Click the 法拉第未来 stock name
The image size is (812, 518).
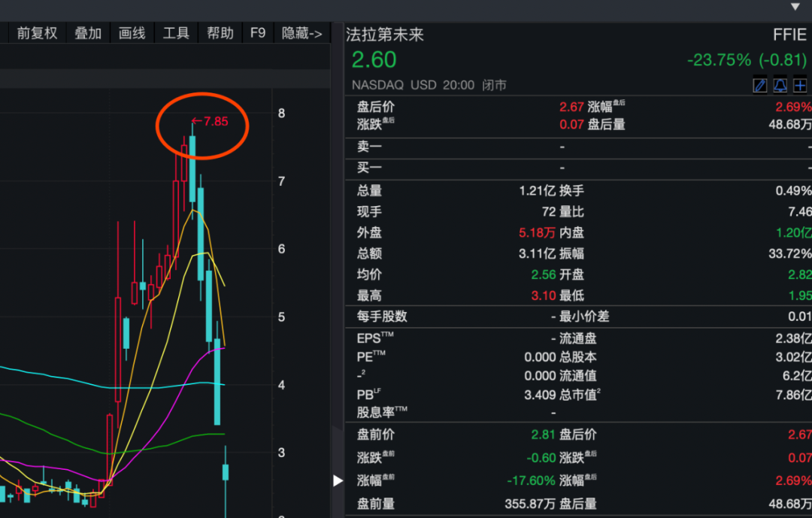point(385,35)
